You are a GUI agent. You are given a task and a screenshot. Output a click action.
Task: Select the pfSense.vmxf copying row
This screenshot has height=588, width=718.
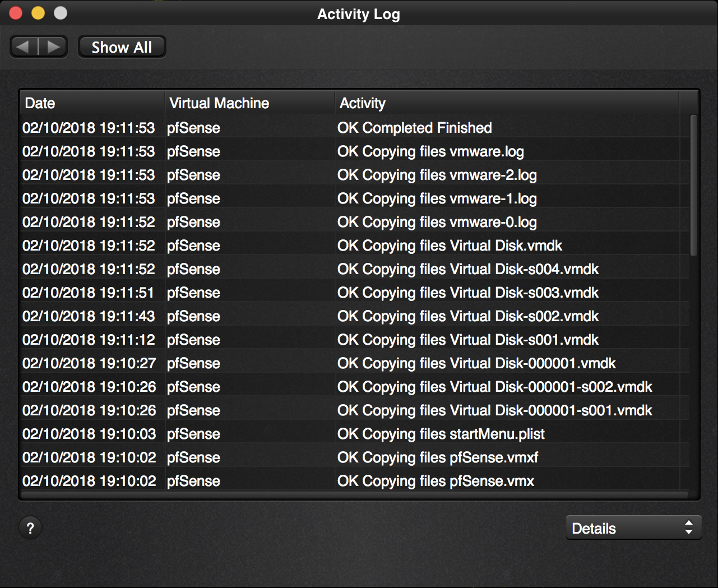pos(437,457)
